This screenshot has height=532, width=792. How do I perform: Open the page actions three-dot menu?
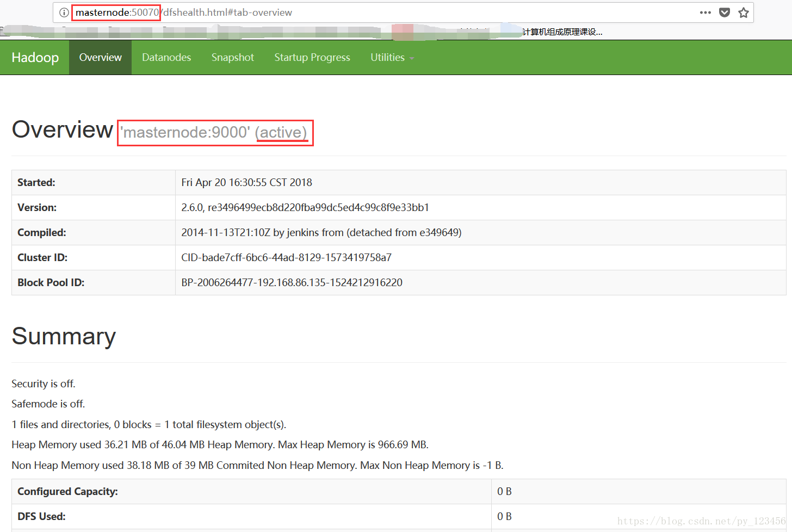point(706,13)
